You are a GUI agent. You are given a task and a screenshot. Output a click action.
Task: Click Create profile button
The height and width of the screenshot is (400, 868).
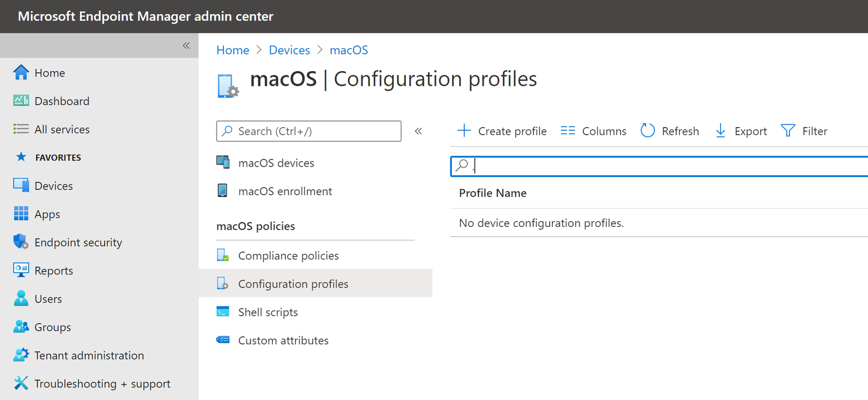point(502,131)
